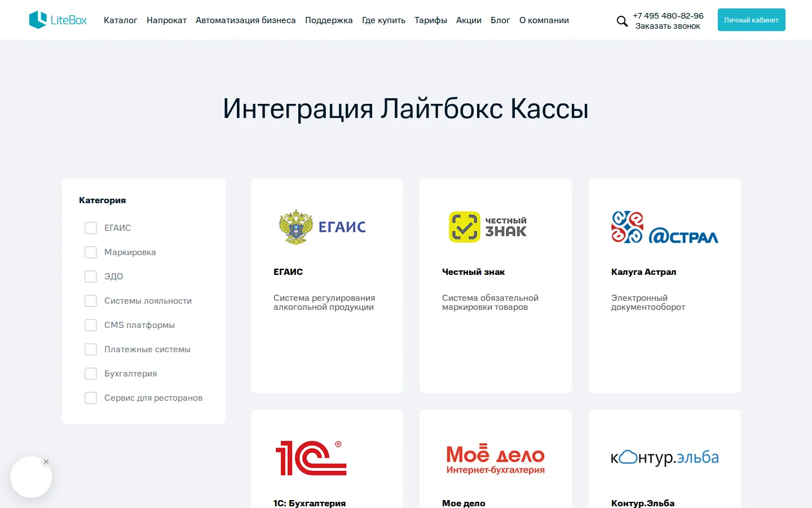Check the ЭДО category checkbox

click(91, 277)
